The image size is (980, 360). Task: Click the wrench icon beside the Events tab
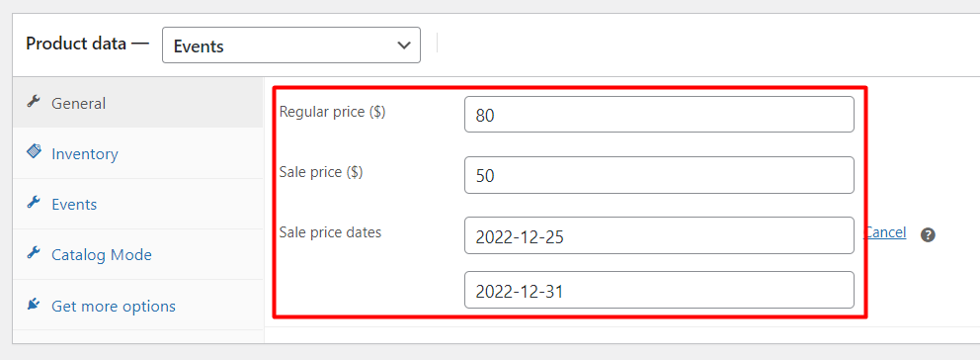(x=34, y=202)
